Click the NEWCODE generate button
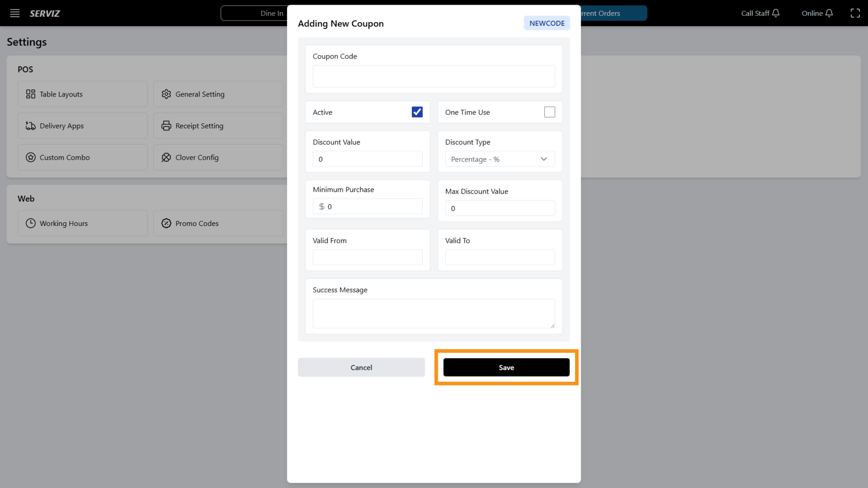Screen dimensions: 868x488 pos(547,23)
